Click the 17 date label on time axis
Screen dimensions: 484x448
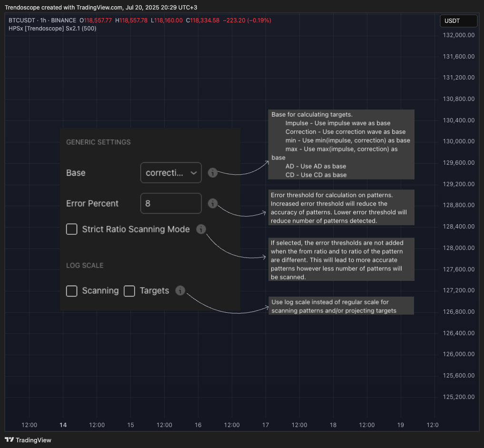click(x=266, y=425)
